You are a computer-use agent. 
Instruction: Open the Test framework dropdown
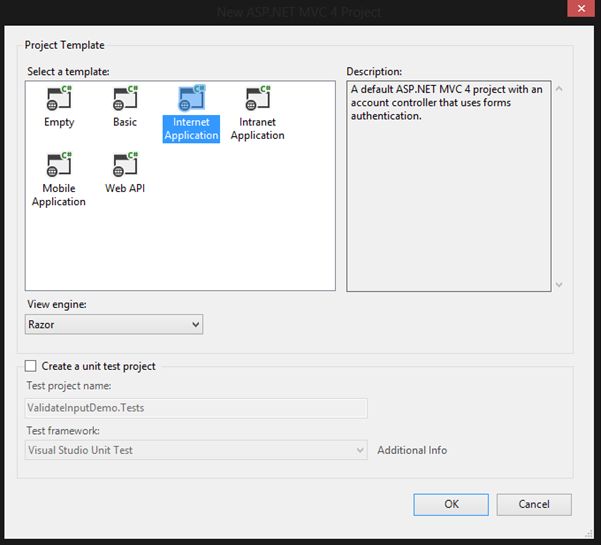click(196, 450)
